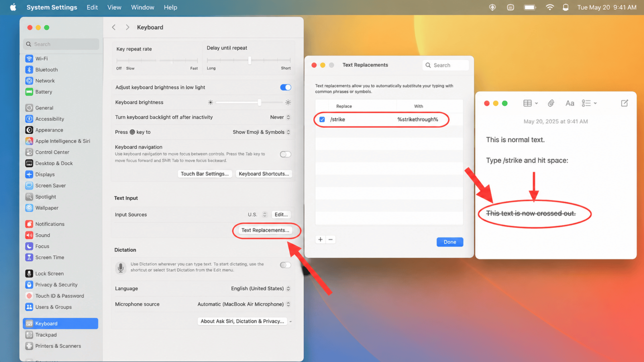Open the Window menu
Image resolution: width=644 pixels, height=362 pixels.
click(x=143, y=7)
